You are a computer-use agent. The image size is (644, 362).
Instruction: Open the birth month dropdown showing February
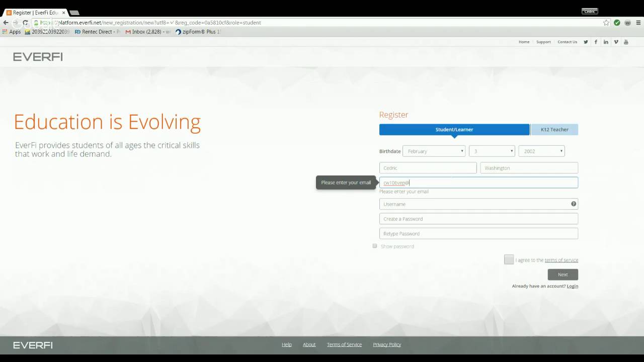point(434,151)
